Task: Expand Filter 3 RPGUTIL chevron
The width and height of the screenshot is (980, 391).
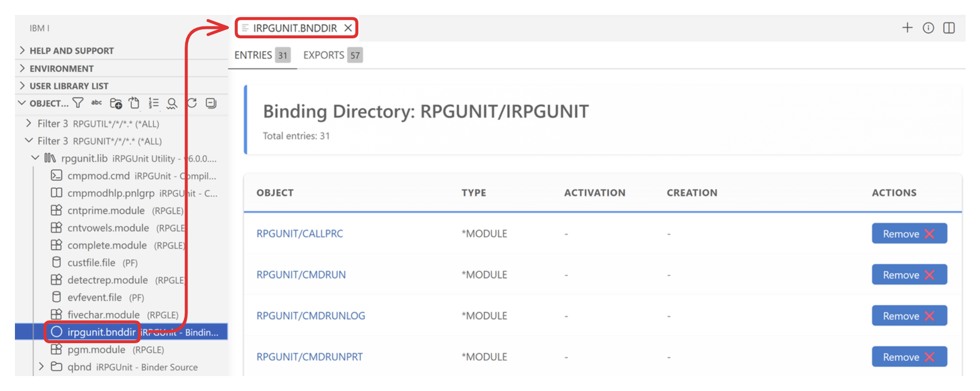Action: coord(28,123)
